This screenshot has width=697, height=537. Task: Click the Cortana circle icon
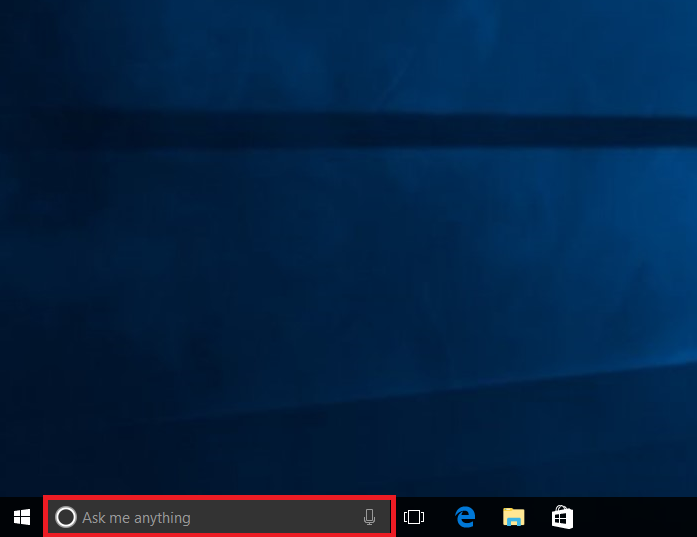(66, 517)
